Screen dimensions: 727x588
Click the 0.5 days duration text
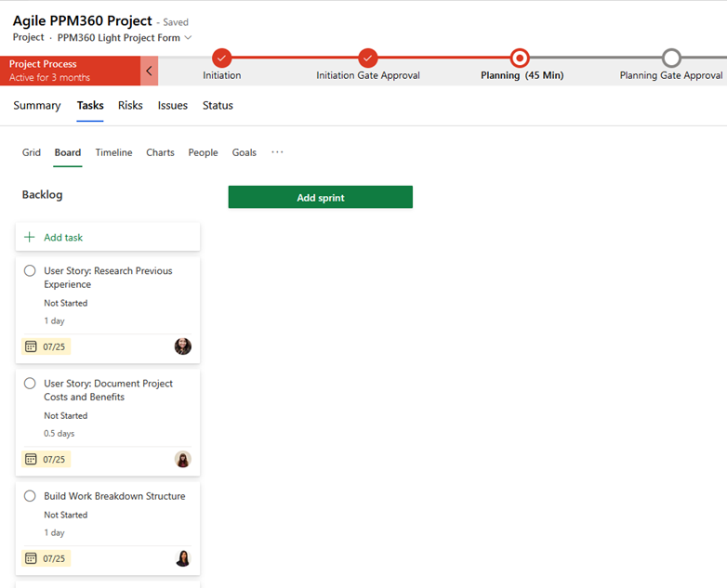pyautogui.click(x=59, y=433)
